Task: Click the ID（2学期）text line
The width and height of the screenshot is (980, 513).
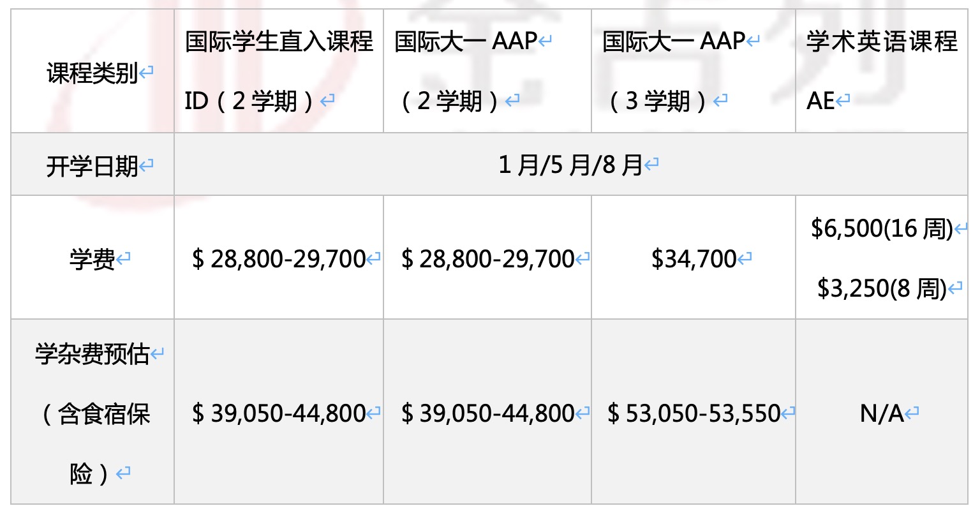Action: tap(250, 101)
